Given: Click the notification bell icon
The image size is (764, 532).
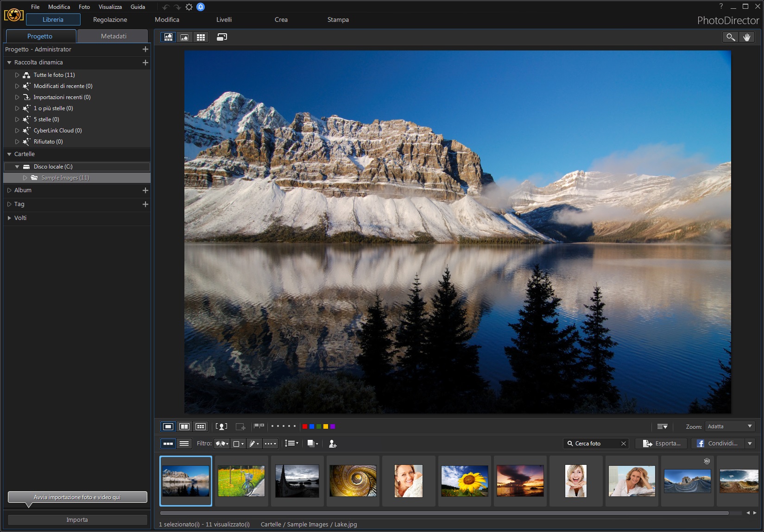Looking at the screenshot, I should click(x=201, y=7).
